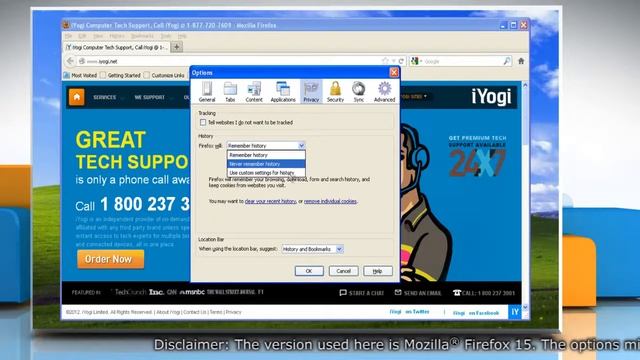The image size is (640, 360).
Task: Choose Remember history option
Action: pos(266,155)
